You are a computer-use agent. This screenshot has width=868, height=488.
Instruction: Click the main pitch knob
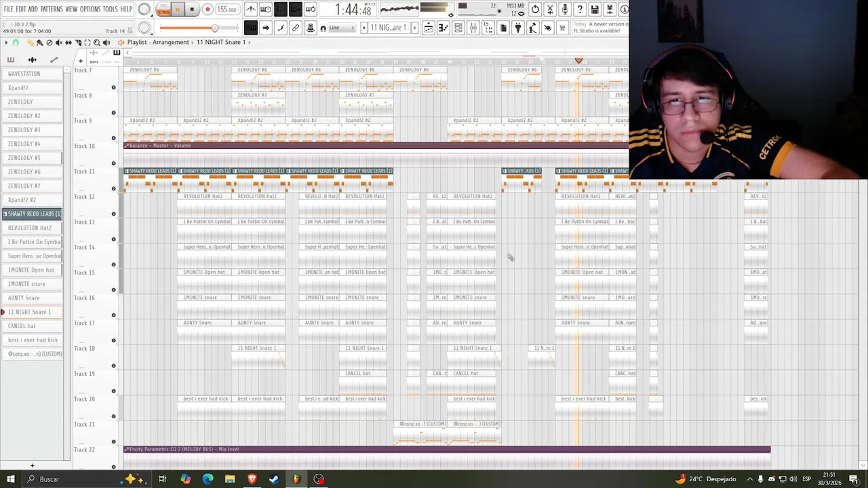pyautogui.click(x=144, y=28)
